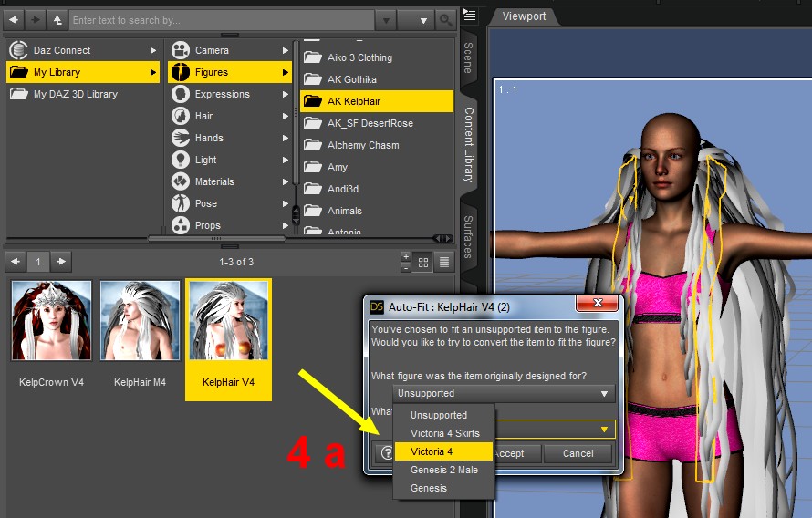Open the Andi3d folder
Image resolution: width=812 pixels, height=518 pixels.
click(377, 189)
